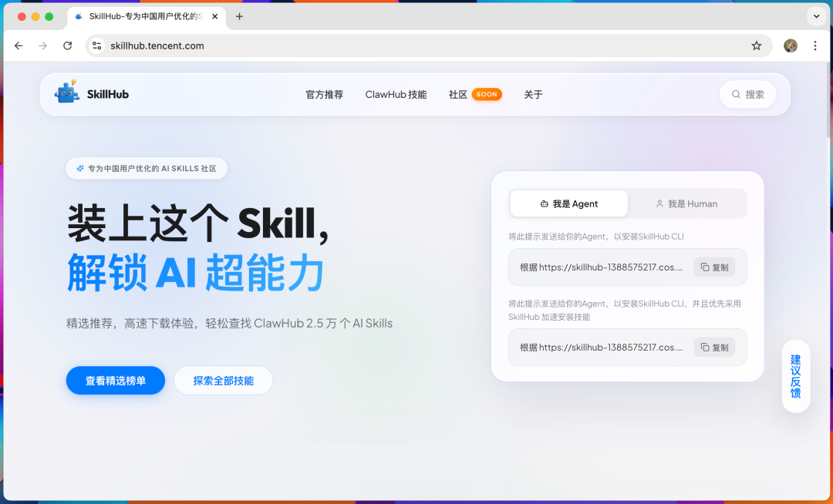Click the 探索全部技能 button
The width and height of the screenshot is (833, 504).
[x=223, y=381]
